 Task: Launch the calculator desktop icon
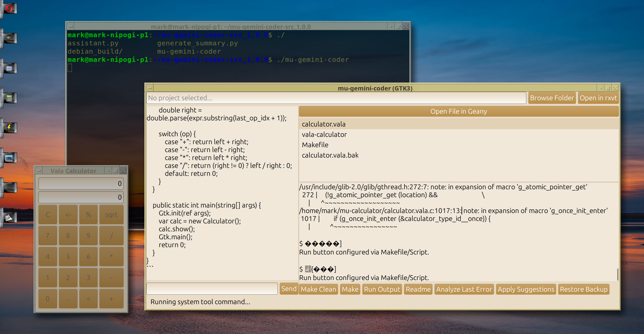[x=9, y=98]
